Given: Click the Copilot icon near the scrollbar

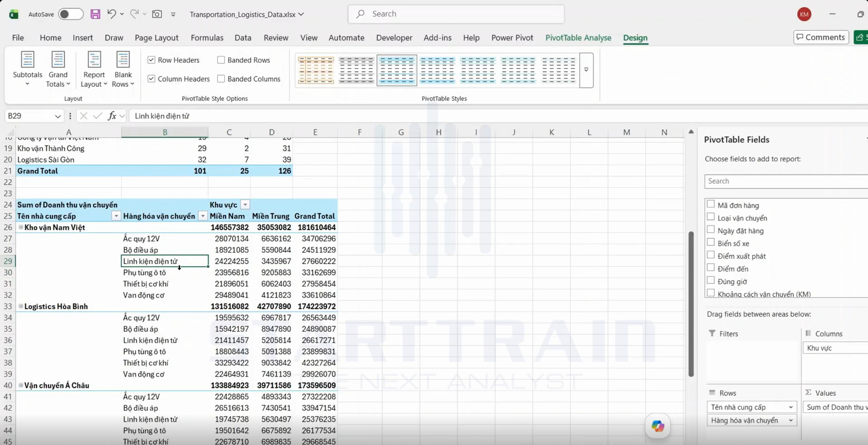Looking at the screenshot, I should pos(658,426).
